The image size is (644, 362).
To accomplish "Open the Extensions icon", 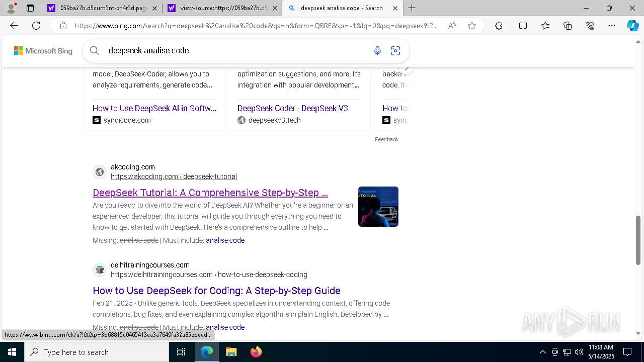I will [499, 26].
